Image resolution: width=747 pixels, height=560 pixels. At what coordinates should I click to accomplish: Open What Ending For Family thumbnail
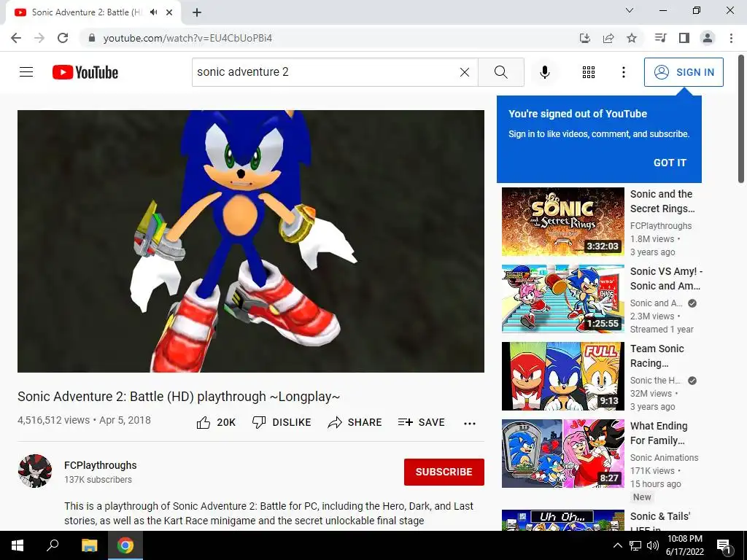point(562,454)
